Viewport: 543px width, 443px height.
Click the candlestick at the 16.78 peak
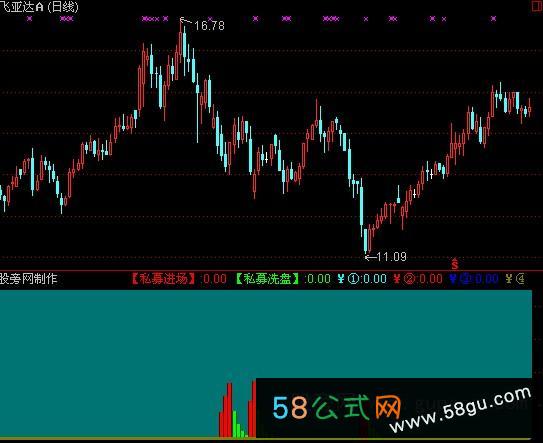coord(180,48)
